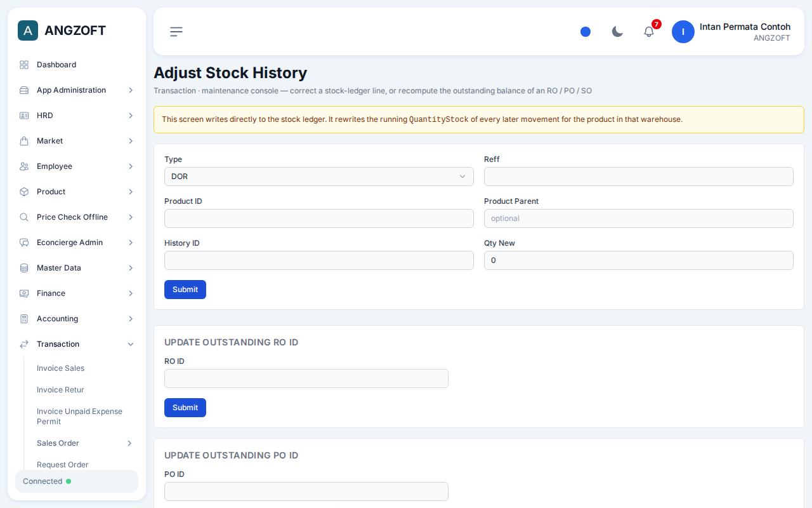Click the Intan Permata Contoh user name
The height and width of the screenshot is (508, 812).
tap(745, 27)
